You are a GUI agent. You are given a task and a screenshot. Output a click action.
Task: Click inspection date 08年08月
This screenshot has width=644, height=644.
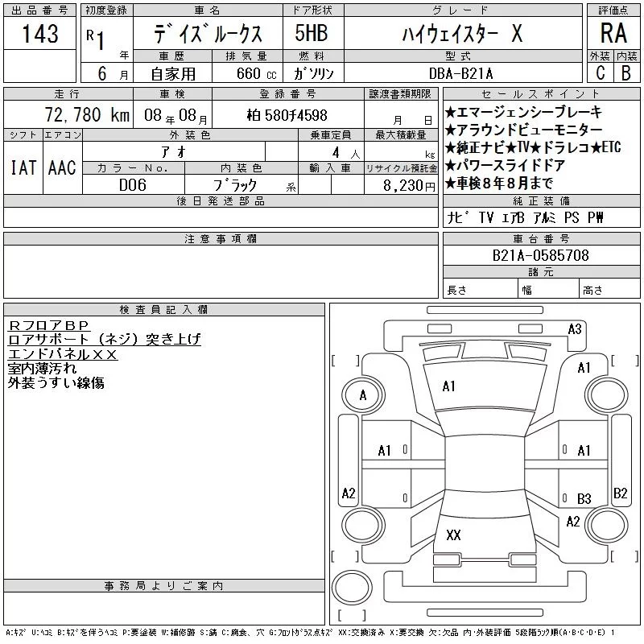pyautogui.click(x=175, y=115)
